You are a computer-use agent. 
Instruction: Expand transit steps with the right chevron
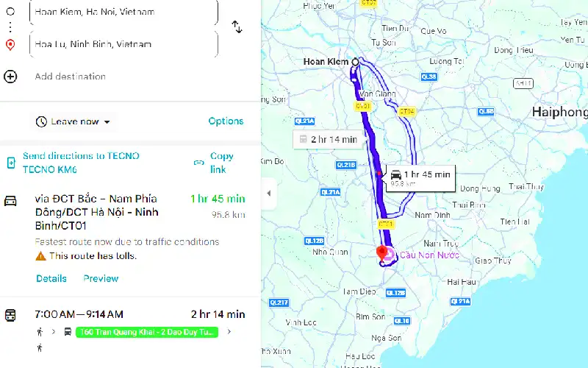click(229, 332)
